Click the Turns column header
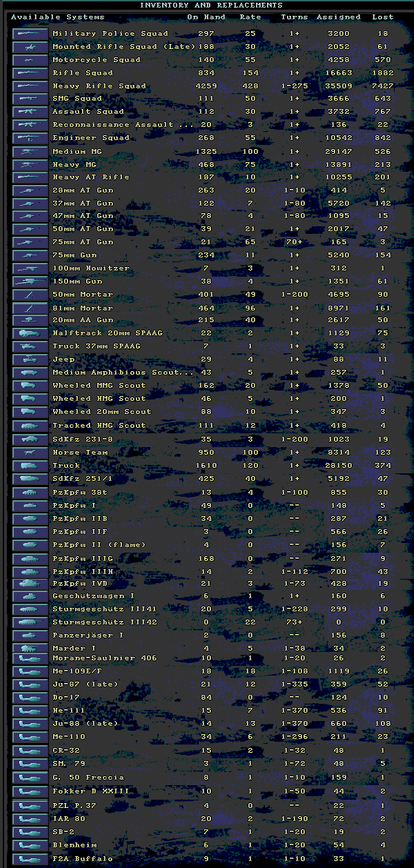 point(295,17)
